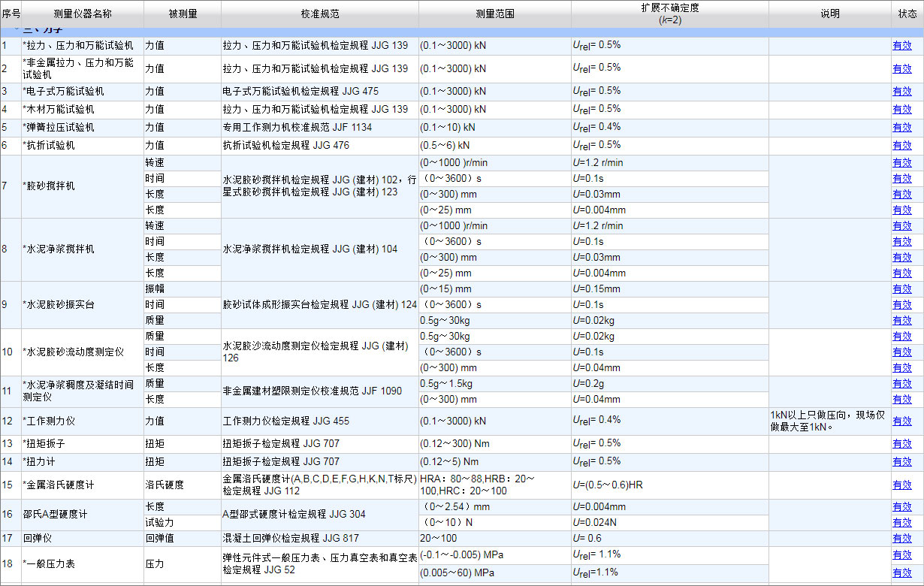The height and width of the screenshot is (586, 924).
Task: Click 水泥净浆搅拌机检定规程 JJG (建材) 104 cell
Action: [319, 249]
